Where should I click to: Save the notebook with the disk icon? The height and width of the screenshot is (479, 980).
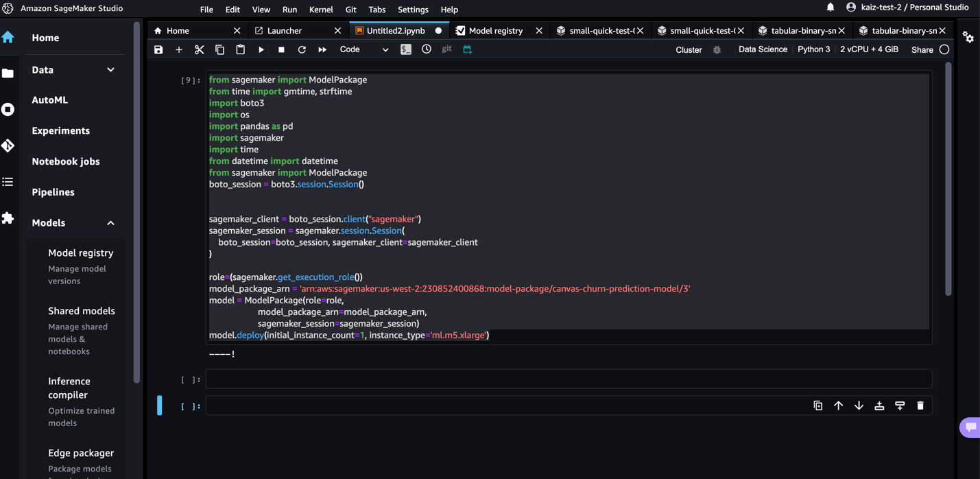coord(158,49)
